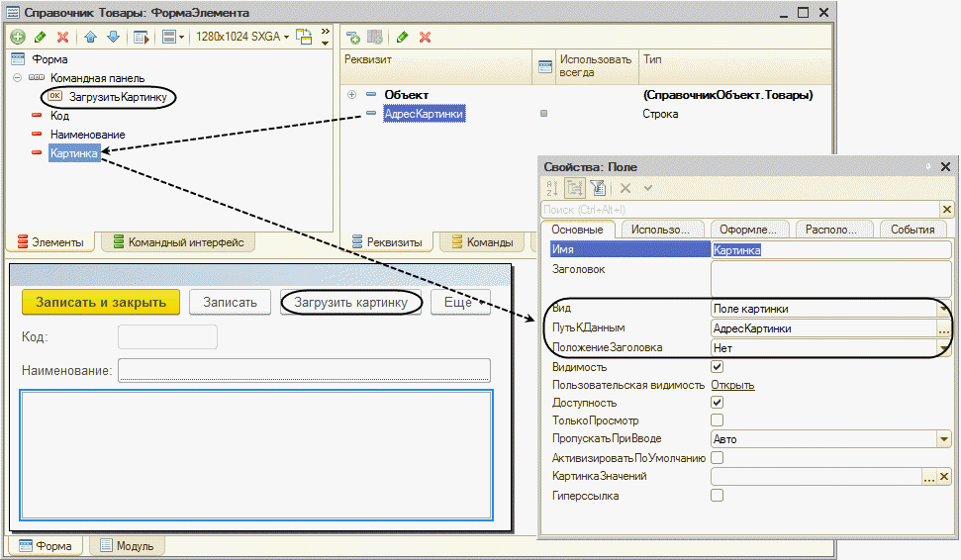961x560 pixels.
Task: Open the 1280x1024 SXGA resolution dropdown
Action: pos(242,37)
